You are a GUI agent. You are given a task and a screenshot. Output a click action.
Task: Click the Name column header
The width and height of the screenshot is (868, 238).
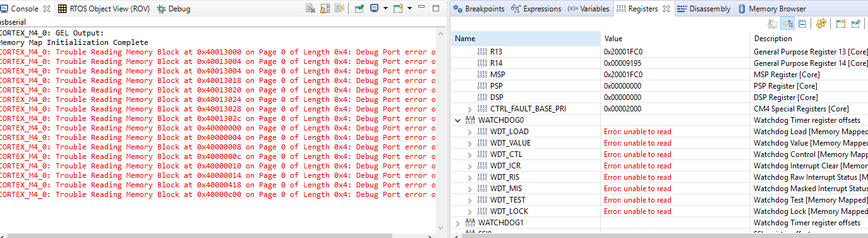click(526, 39)
